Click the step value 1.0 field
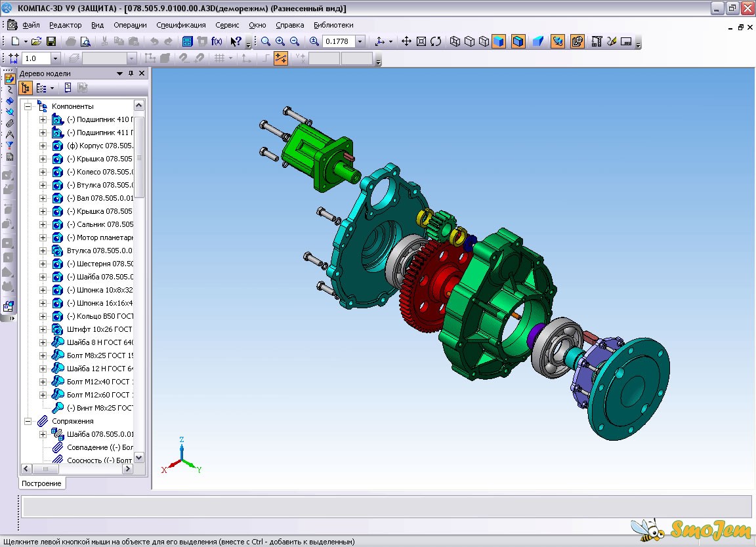Image resolution: width=756 pixels, height=547 pixels. click(x=36, y=58)
